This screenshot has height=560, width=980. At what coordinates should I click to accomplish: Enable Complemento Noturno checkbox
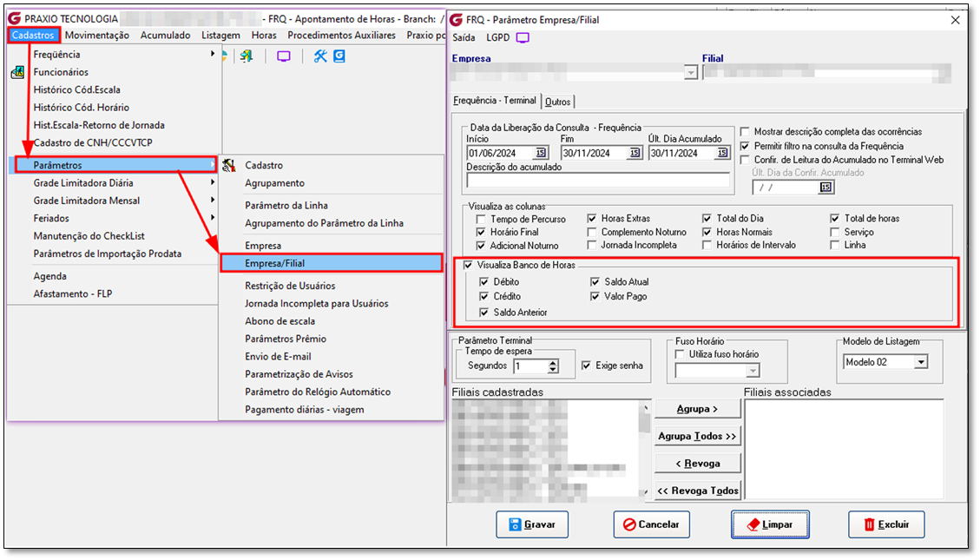(x=592, y=232)
